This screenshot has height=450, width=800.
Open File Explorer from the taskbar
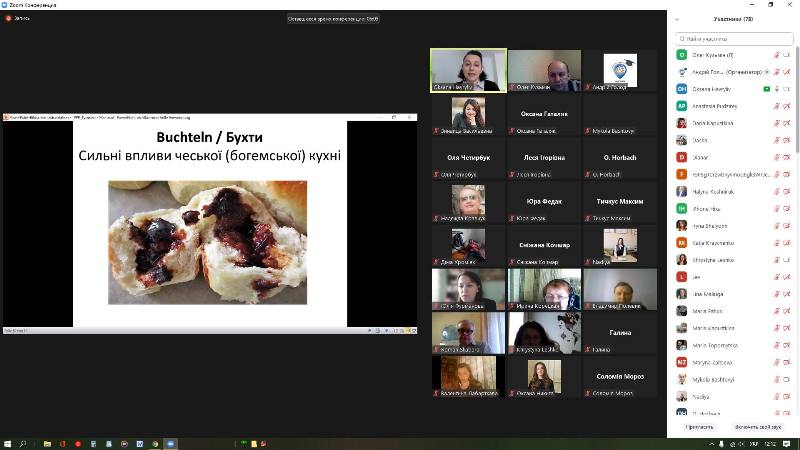(x=47, y=444)
